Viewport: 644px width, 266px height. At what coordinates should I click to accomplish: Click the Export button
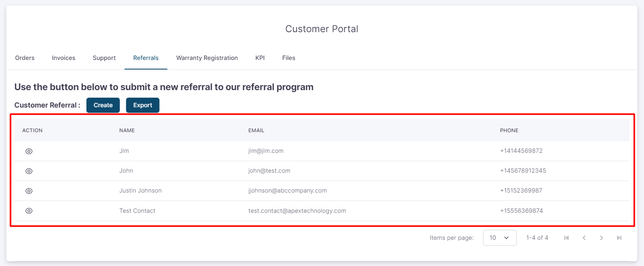[143, 105]
